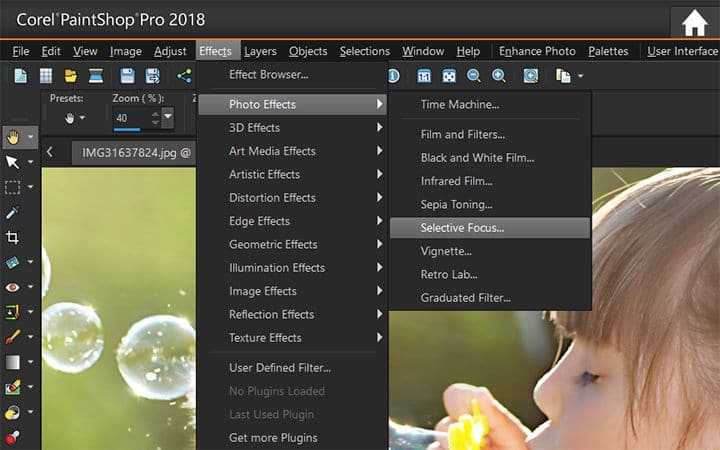Open the New from Template grid icon
The height and width of the screenshot is (450, 720).
click(x=46, y=76)
